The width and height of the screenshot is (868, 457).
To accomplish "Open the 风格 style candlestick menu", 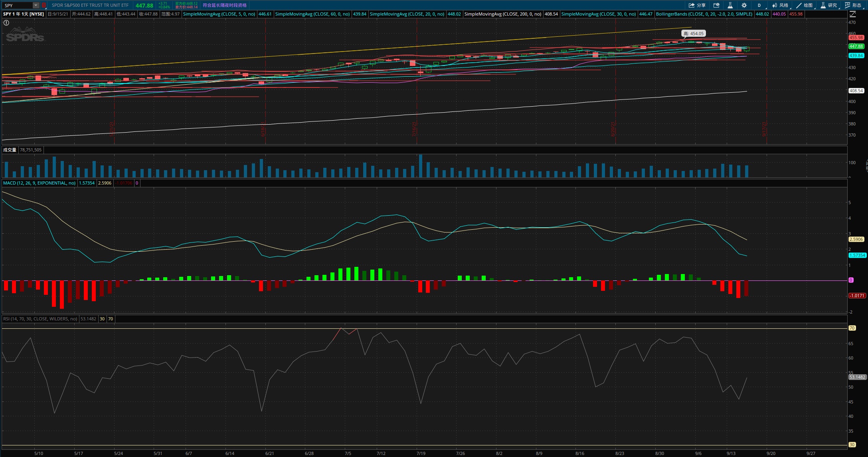I will pyautogui.click(x=780, y=5).
